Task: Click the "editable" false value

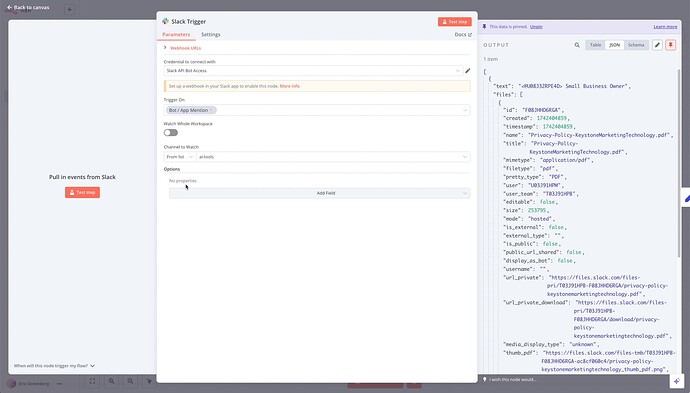Action: click(548, 202)
